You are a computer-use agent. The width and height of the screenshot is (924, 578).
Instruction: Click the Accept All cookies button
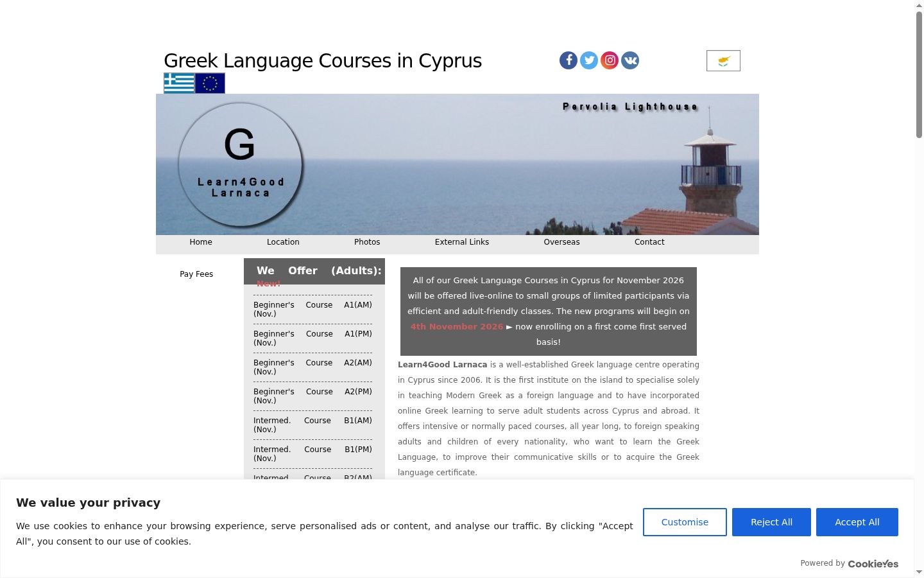coord(857,522)
